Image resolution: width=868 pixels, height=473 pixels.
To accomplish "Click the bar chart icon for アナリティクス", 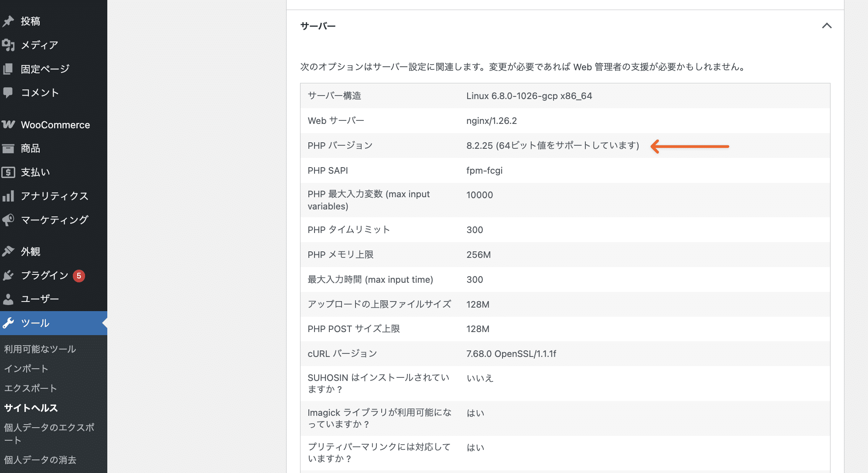I will [8, 196].
